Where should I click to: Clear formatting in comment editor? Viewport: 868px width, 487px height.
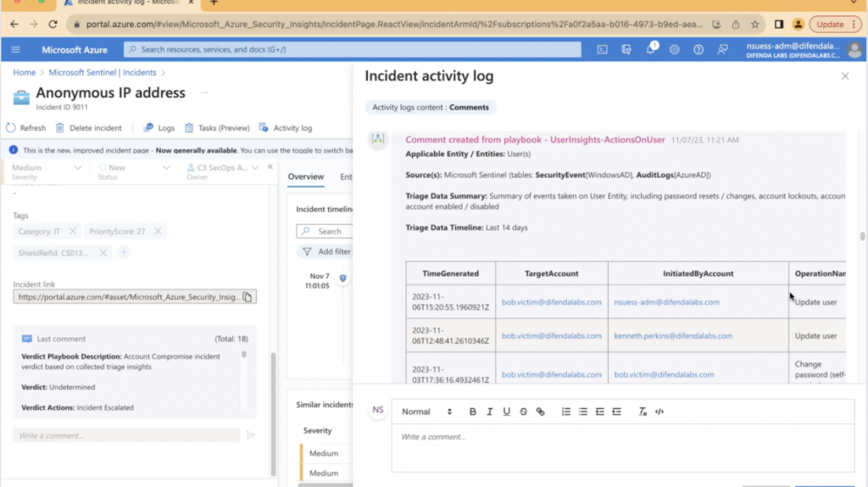[x=643, y=411]
